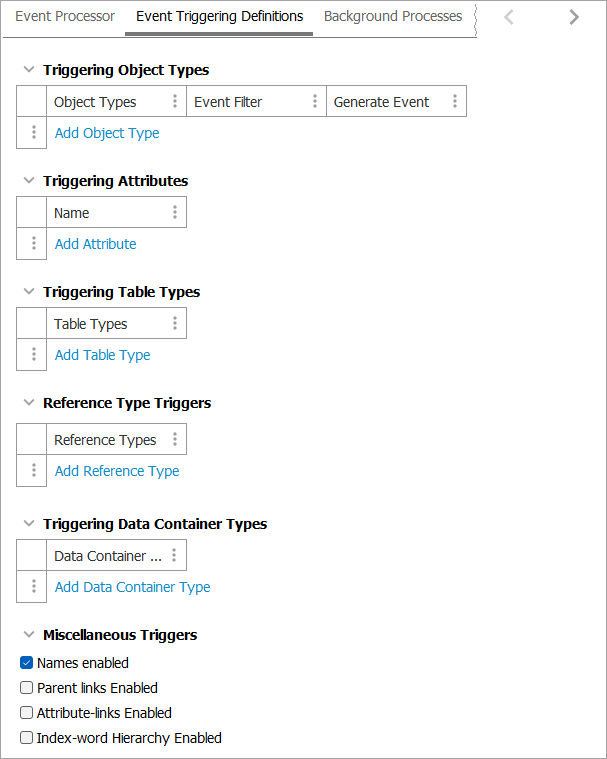Viewport: 607px width, 759px height.
Task: Open the Background Processes tab
Action: point(393,17)
